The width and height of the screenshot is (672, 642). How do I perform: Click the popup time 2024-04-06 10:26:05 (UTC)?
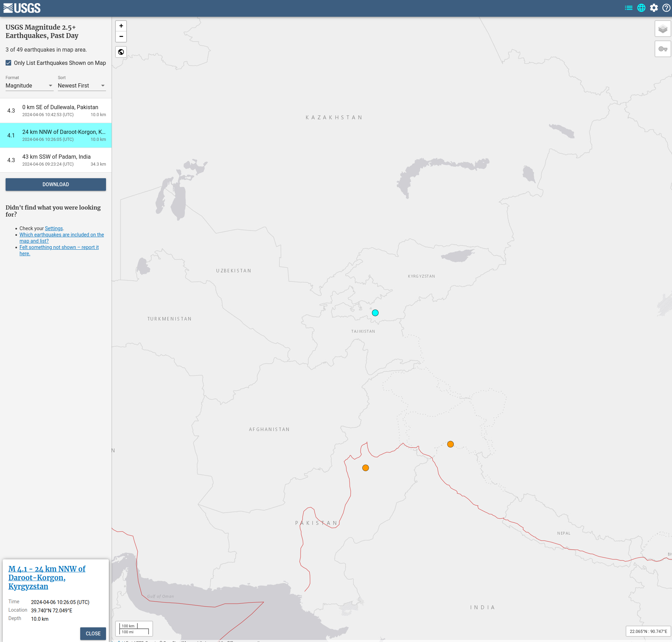click(x=60, y=602)
